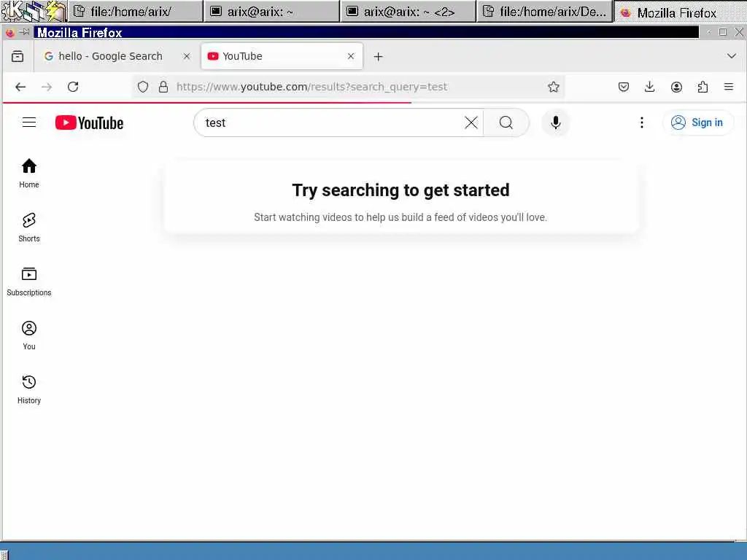Go to Home in the sidebar
The height and width of the screenshot is (560, 747).
pyautogui.click(x=29, y=174)
